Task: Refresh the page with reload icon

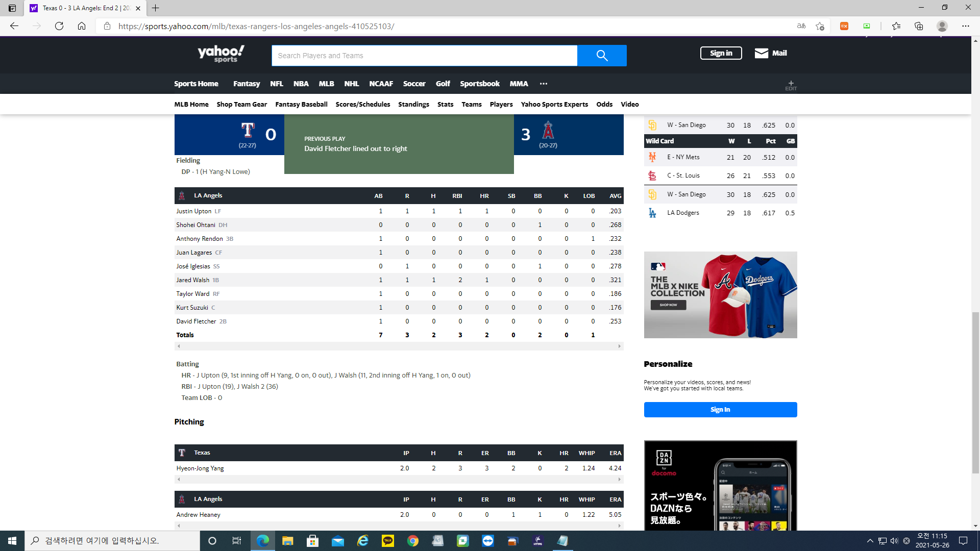Action: pyautogui.click(x=59, y=26)
